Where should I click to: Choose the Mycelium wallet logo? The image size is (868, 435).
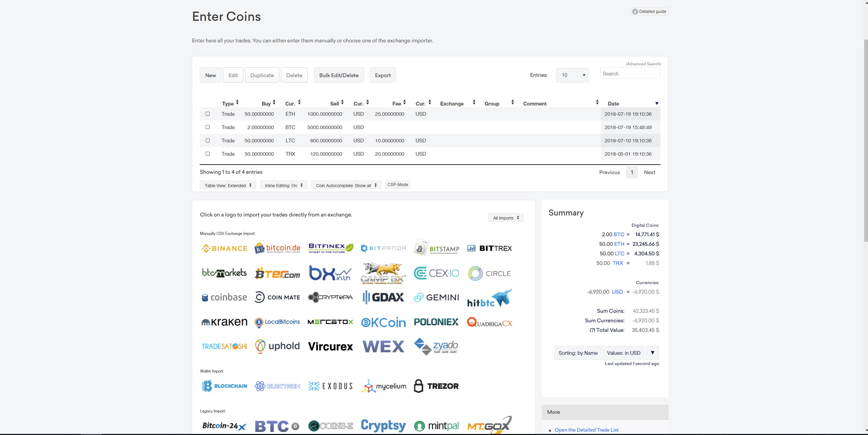coord(383,386)
